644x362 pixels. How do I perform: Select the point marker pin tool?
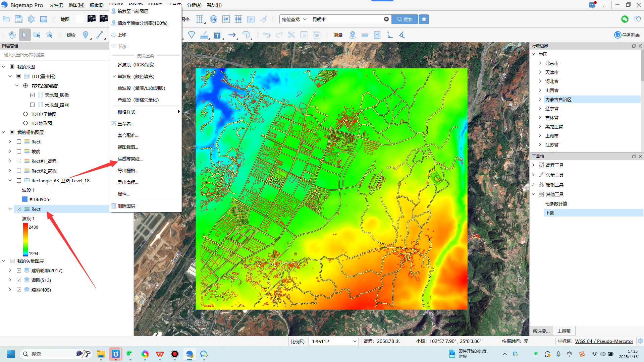(x=86, y=35)
